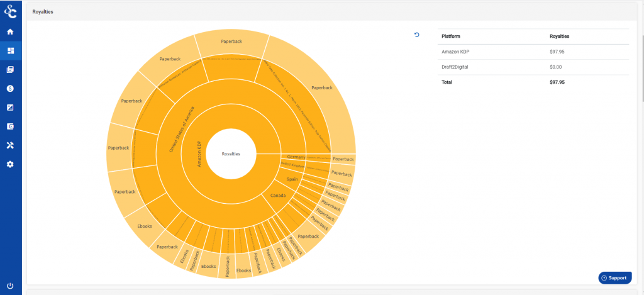The height and width of the screenshot is (295, 644).
Task: Reset the sunburst chart with the refresh icon
Action: click(x=416, y=35)
